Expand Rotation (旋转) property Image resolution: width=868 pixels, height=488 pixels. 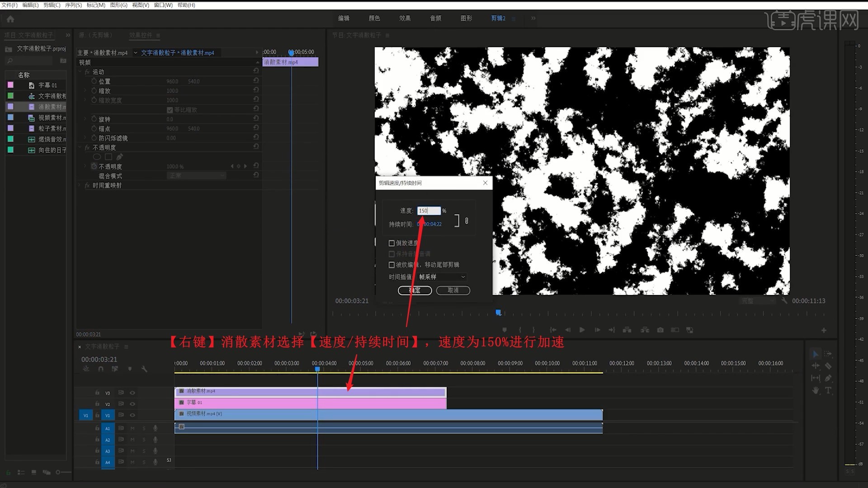pyautogui.click(x=86, y=119)
